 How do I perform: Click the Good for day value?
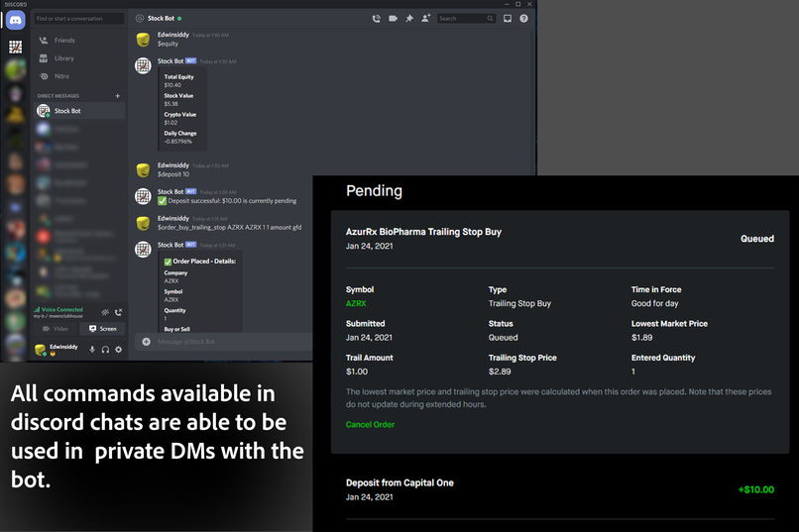(x=655, y=303)
